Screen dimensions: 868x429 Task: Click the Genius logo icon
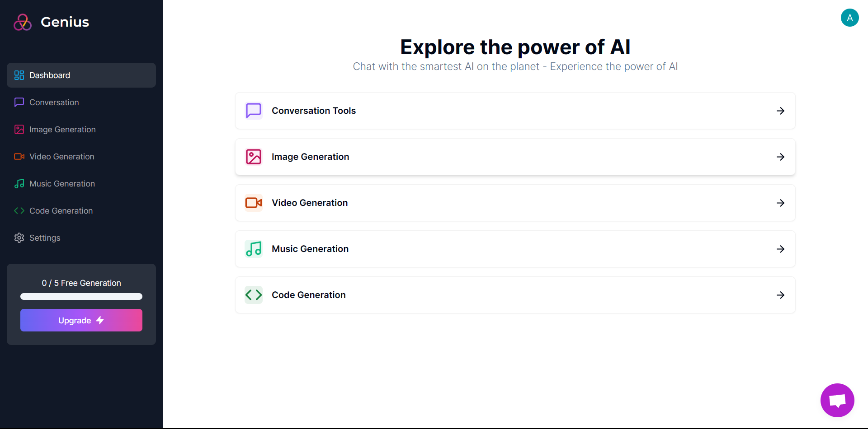[x=23, y=22]
